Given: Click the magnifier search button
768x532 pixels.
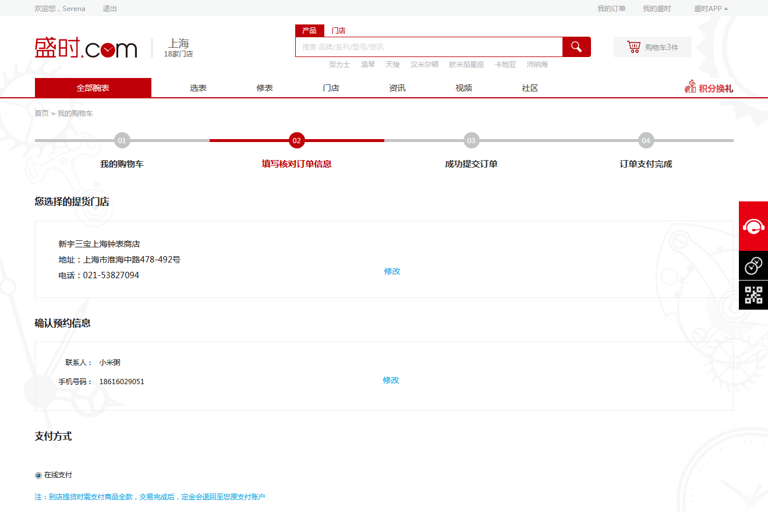Looking at the screenshot, I should tap(576, 47).
